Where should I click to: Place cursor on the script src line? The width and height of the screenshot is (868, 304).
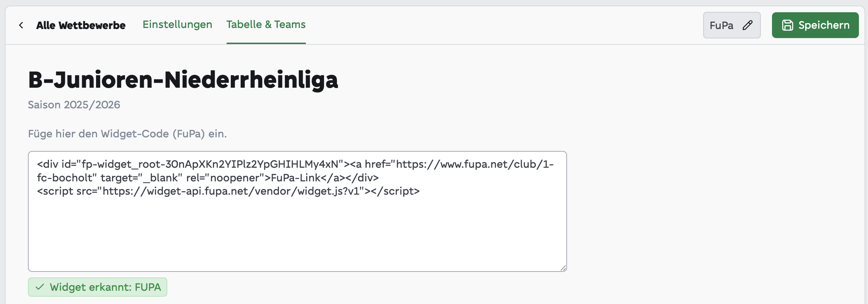pyautogui.click(x=228, y=191)
